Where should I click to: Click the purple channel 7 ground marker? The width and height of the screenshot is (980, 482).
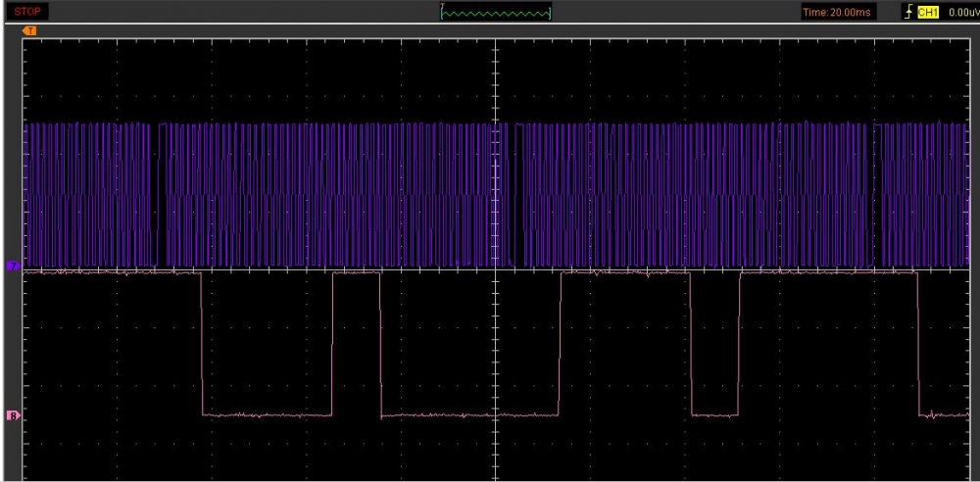(13, 265)
